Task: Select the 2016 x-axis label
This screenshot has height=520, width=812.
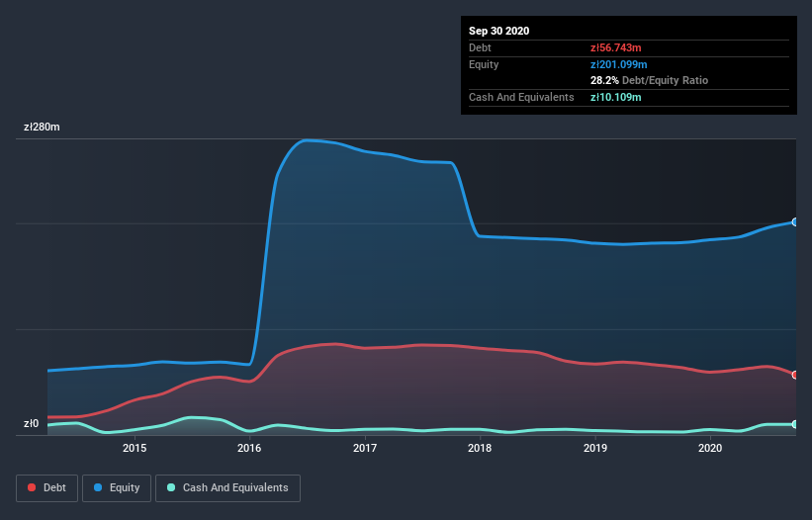Action: click(249, 448)
